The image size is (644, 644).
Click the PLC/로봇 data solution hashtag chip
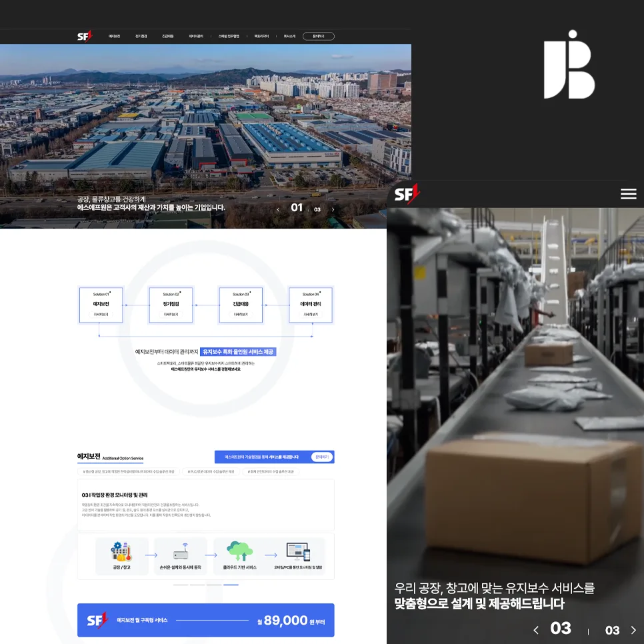point(211,471)
